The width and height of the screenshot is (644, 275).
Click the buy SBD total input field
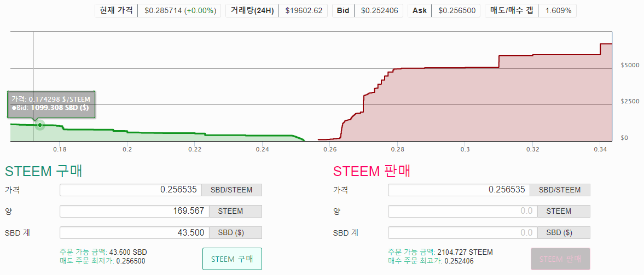(x=130, y=232)
